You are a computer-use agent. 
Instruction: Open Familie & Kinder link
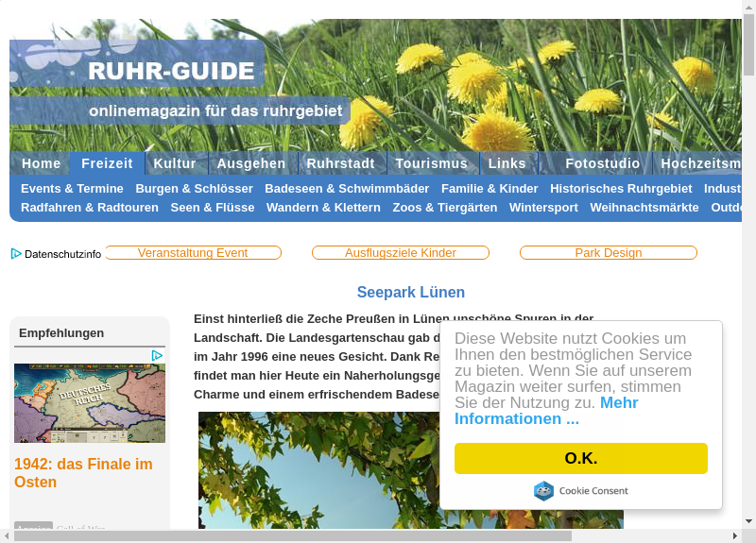(490, 188)
